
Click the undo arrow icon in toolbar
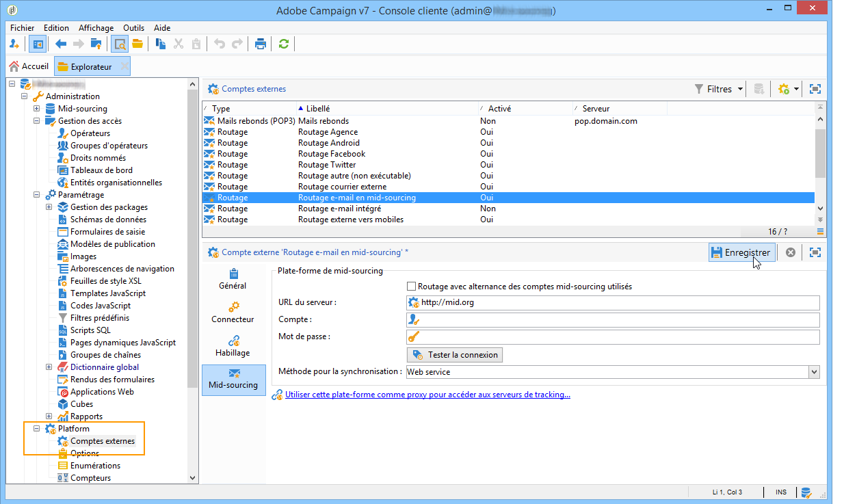(x=219, y=44)
